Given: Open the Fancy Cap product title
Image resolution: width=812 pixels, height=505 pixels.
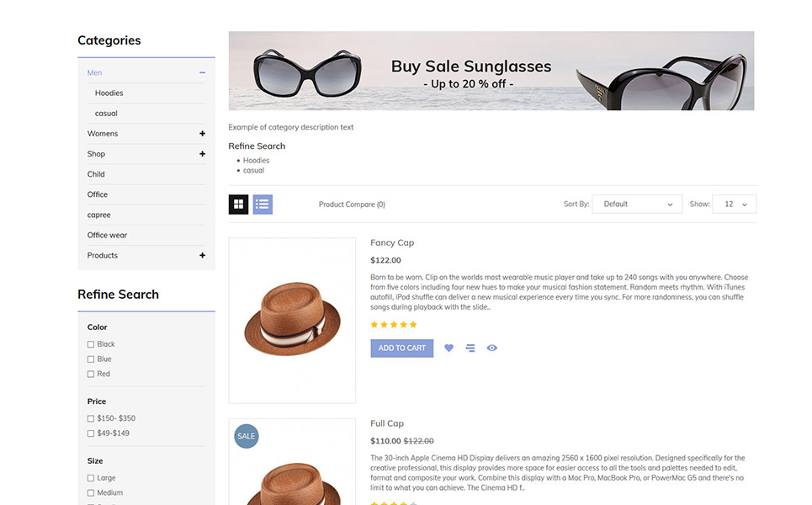Looking at the screenshot, I should pos(392,242).
